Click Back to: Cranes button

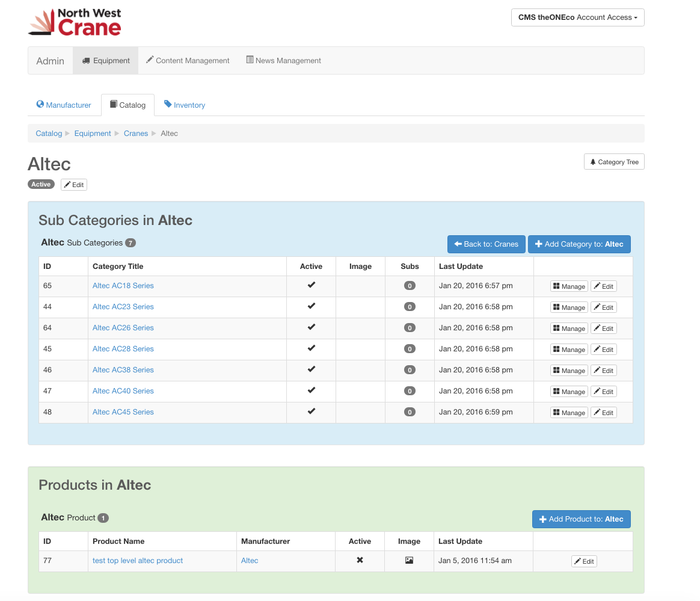tap(486, 244)
